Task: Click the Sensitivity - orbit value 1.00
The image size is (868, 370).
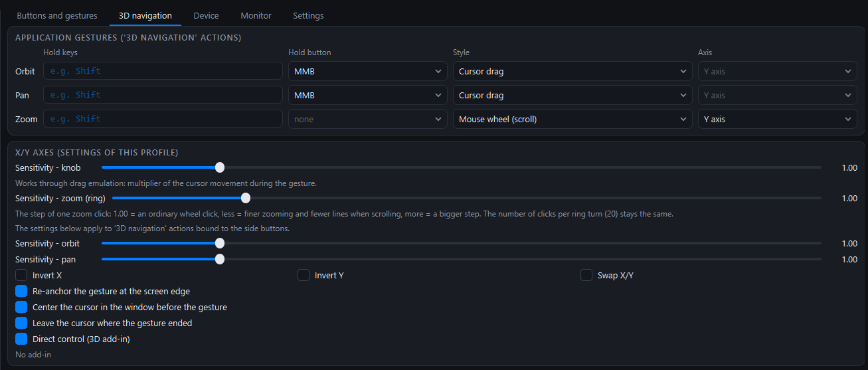Action: point(849,243)
